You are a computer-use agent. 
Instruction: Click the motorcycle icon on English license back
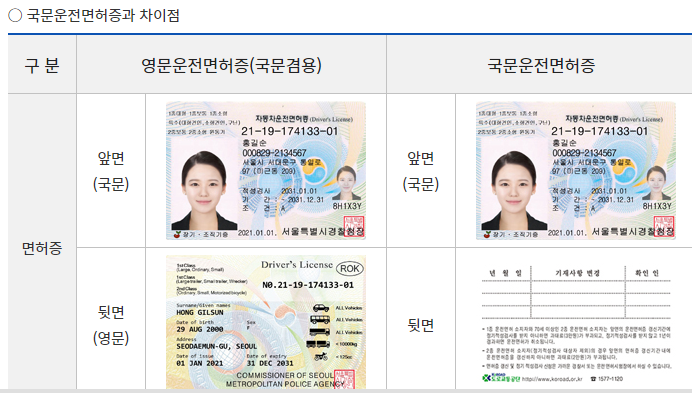pyautogui.click(x=321, y=356)
